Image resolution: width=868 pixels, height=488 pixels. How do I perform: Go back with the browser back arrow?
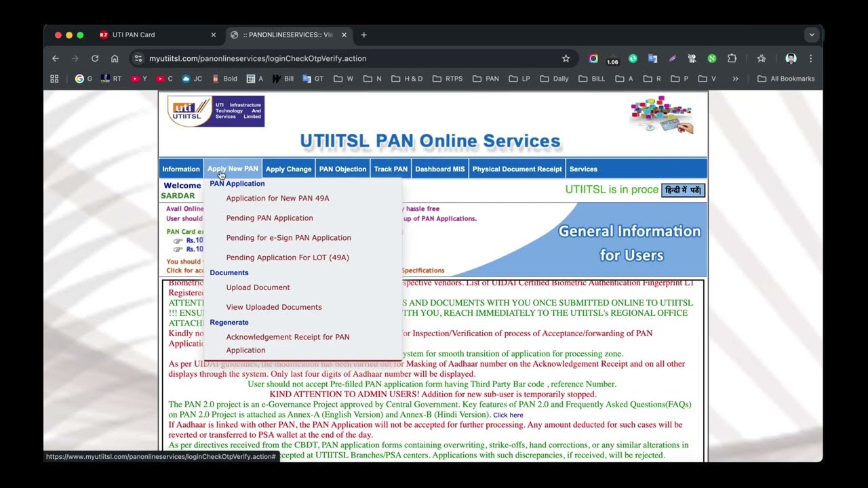pos(56,58)
